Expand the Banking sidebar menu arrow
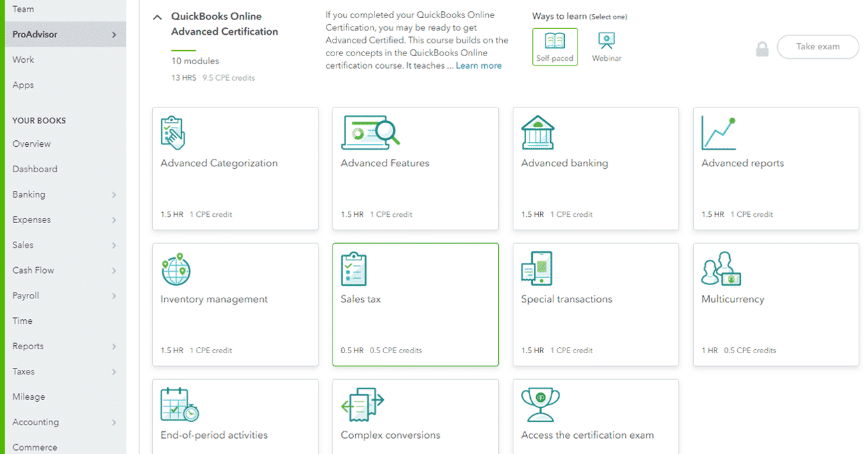This screenshot has height=454, width=868. coord(114,195)
